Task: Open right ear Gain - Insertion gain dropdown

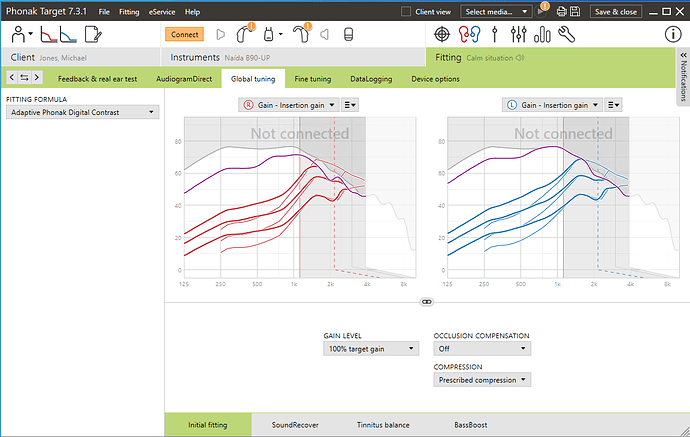Action: coord(289,105)
